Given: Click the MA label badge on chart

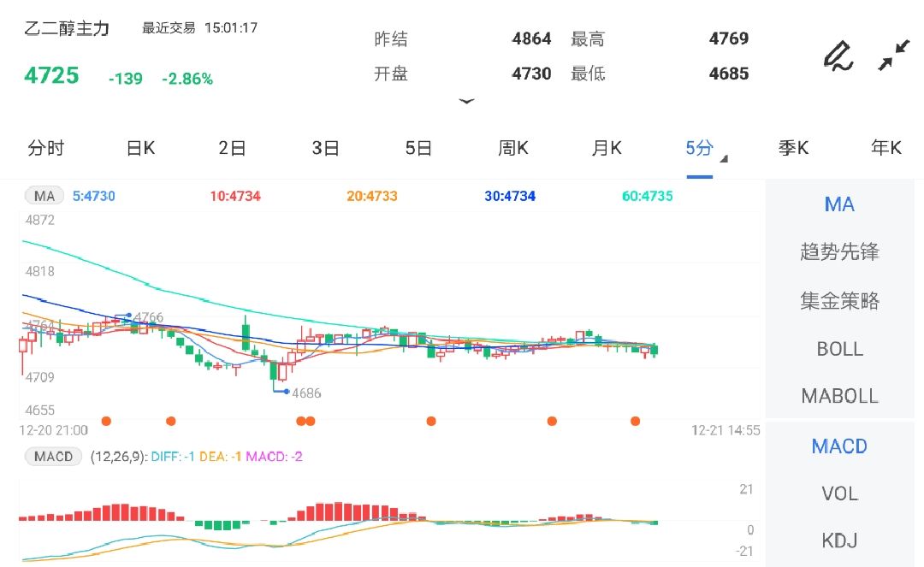Looking at the screenshot, I should [x=44, y=196].
